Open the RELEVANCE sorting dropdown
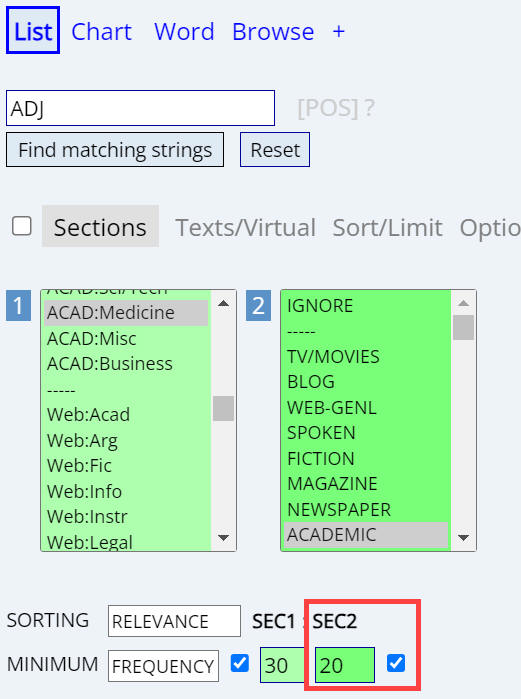 coord(174,621)
